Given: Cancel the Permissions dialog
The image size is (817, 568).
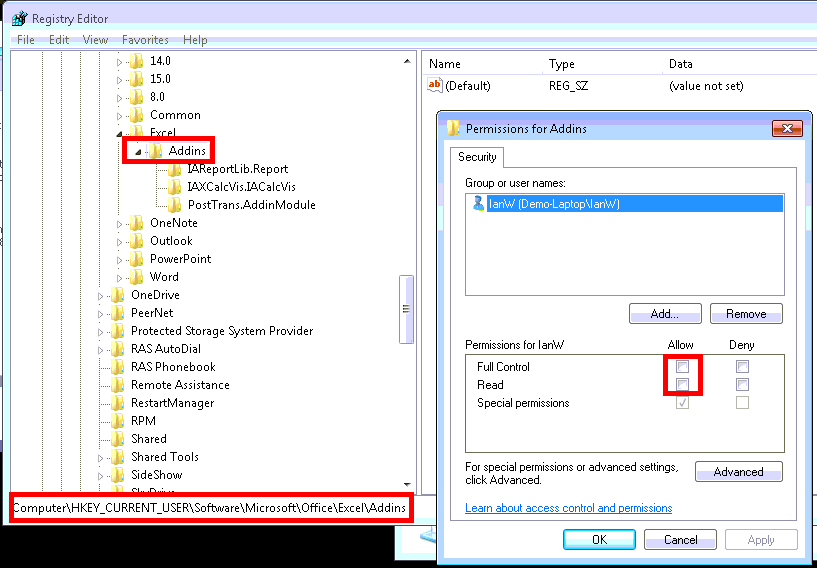Looking at the screenshot, I should tap(680, 539).
